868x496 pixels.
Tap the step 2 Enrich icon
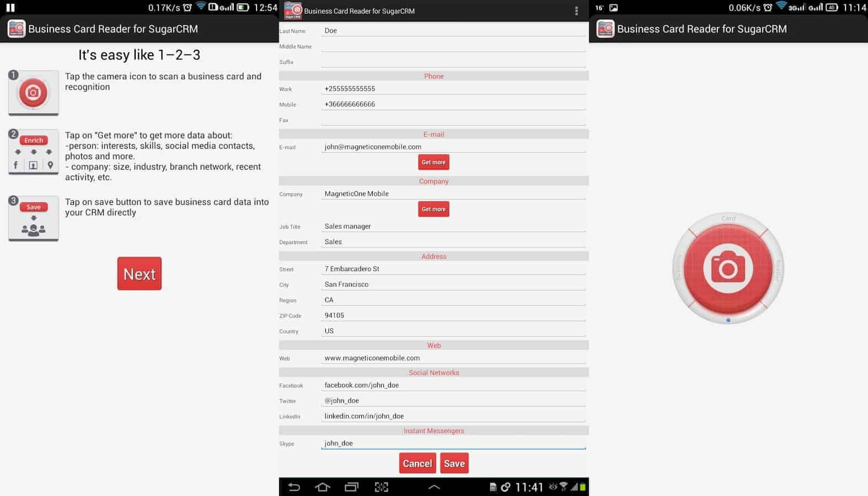coord(33,152)
